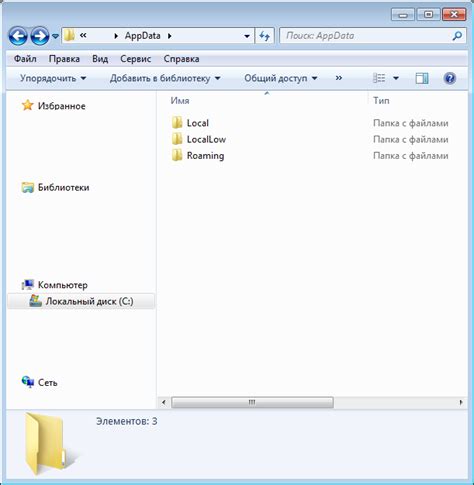Sort by the Имя column header

click(180, 100)
